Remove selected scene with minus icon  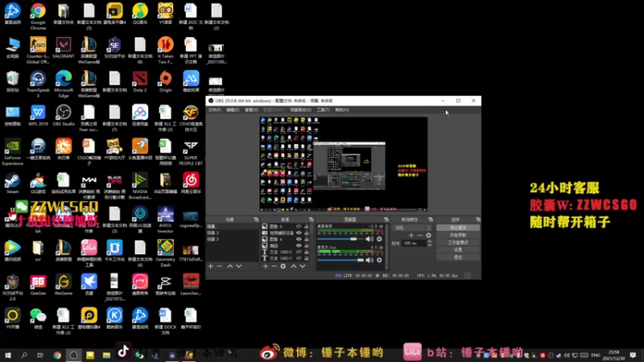coord(219,266)
